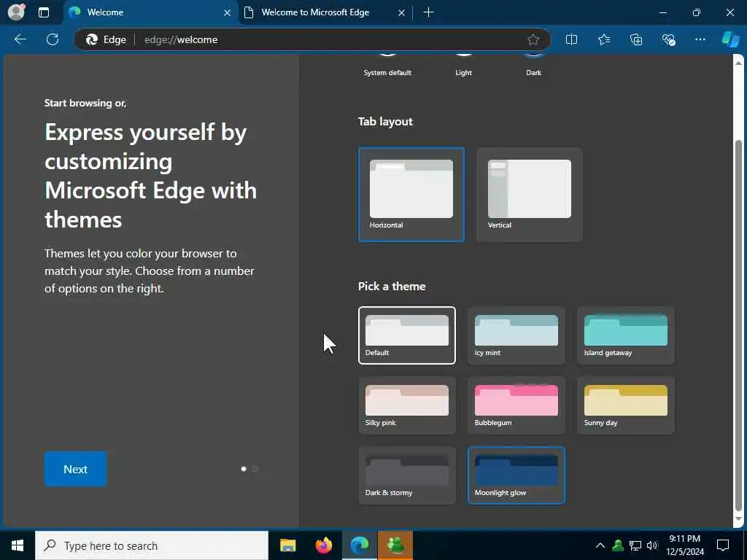Viewport: 747px width, 560px height.
Task: Click the Edge site info badge
Action: click(x=106, y=39)
